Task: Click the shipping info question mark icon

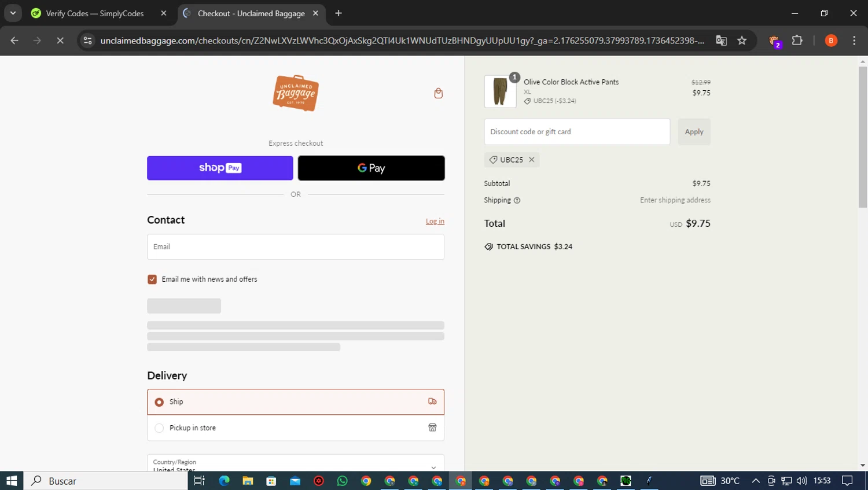Action: click(517, 200)
